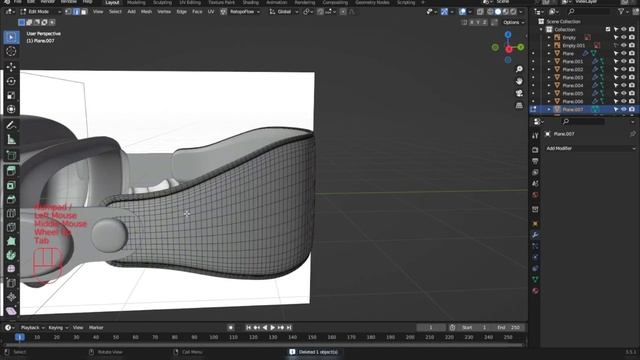Open the Keying dropdown

click(x=58, y=328)
